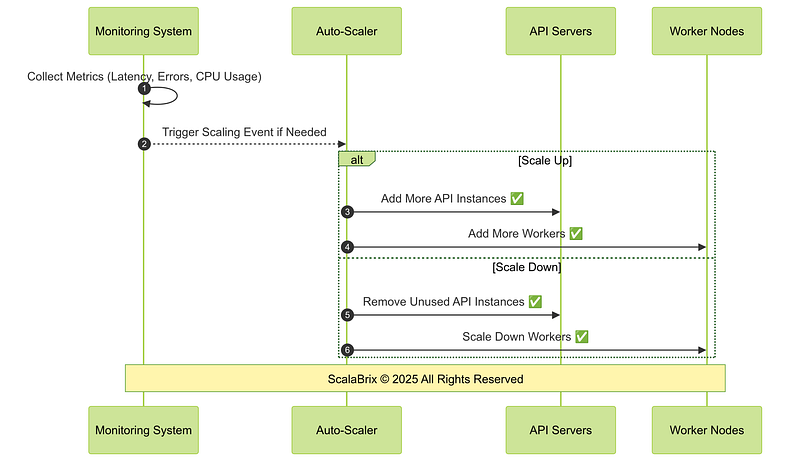
Task: Click the top Worker Nodes participant box
Action: pyautogui.click(x=707, y=31)
